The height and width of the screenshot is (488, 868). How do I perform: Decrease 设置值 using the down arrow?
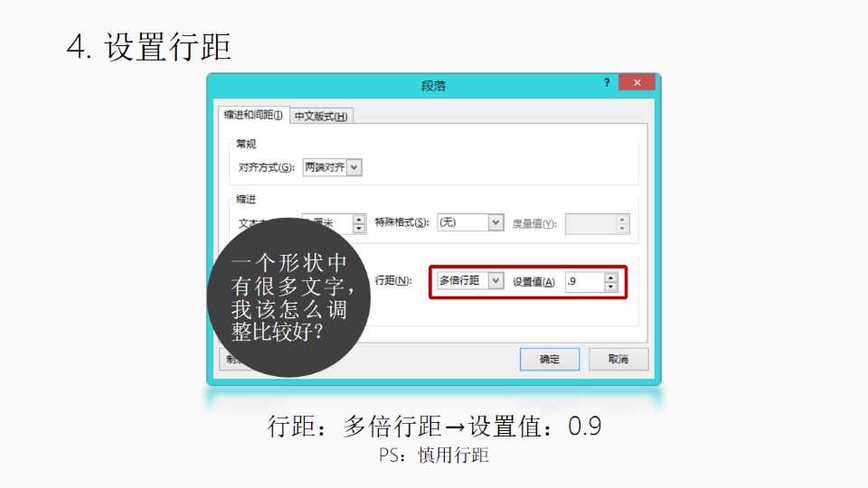(610, 286)
